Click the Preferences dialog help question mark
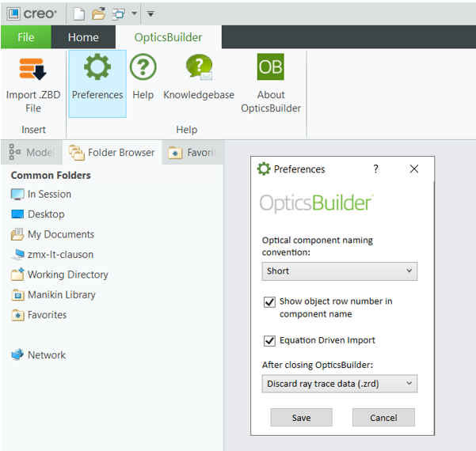Viewport: 476px width, 451px height. point(376,169)
